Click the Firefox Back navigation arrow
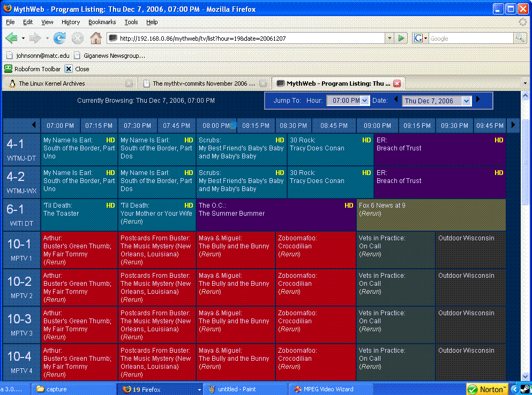The image size is (532, 395). 11,38
